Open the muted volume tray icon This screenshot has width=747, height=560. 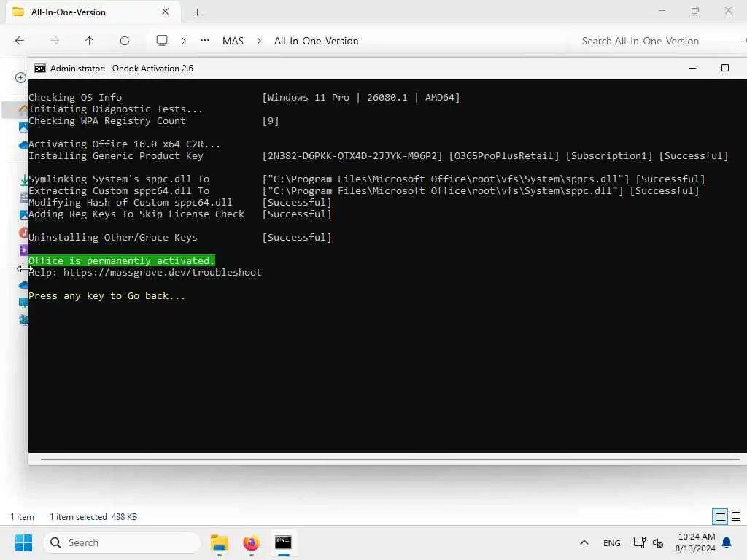click(x=659, y=542)
